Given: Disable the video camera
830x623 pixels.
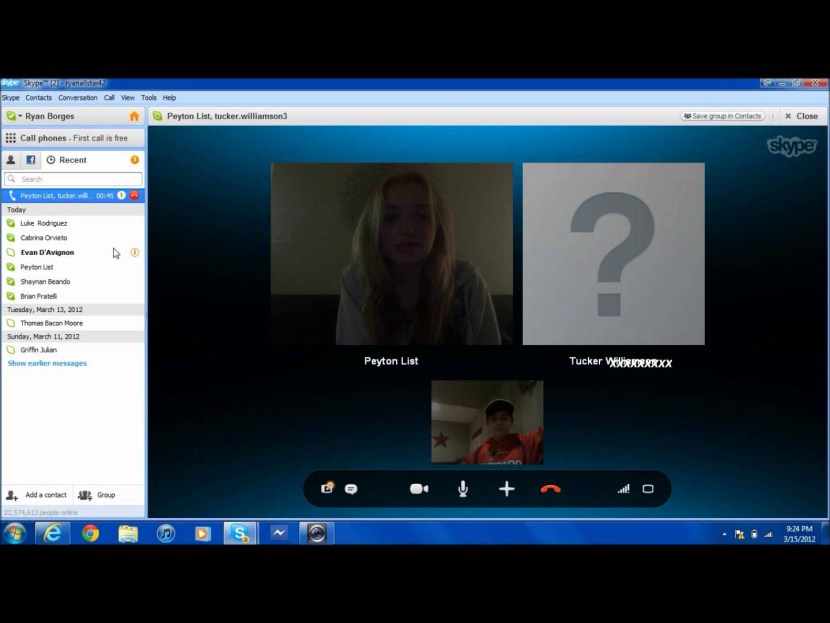Looking at the screenshot, I should pos(418,489).
